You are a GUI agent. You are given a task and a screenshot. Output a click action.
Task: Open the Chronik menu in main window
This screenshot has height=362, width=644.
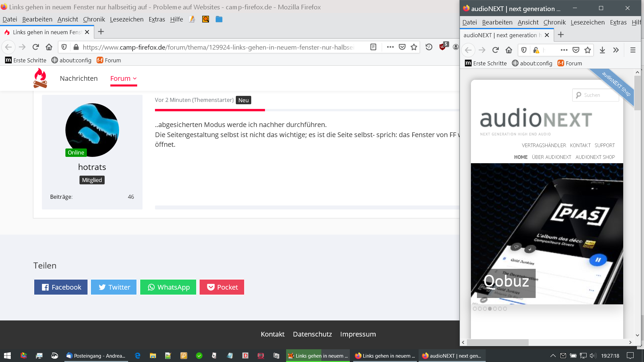click(94, 19)
